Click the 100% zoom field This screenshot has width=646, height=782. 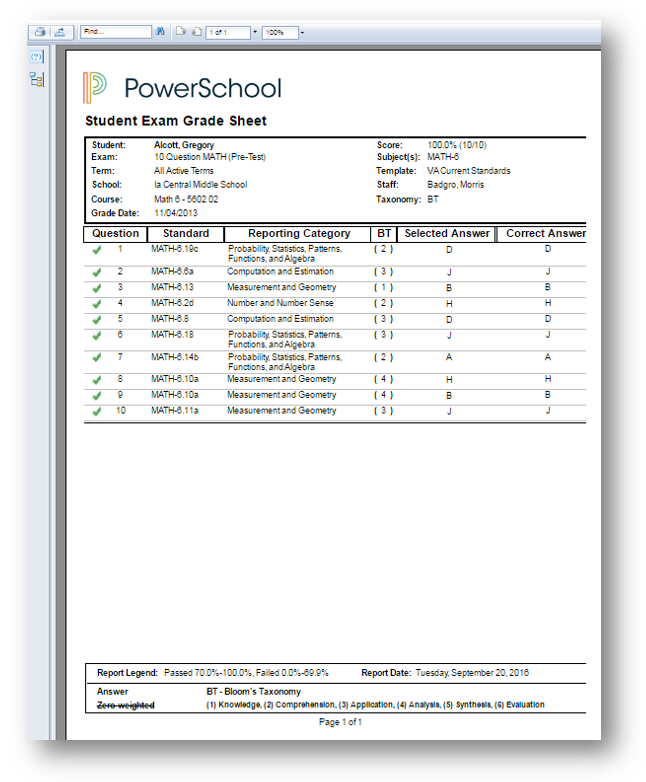[280, 32]
